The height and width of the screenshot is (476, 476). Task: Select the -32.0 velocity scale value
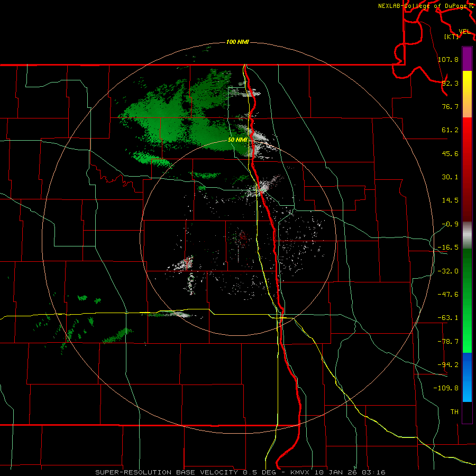coord(448,271)
